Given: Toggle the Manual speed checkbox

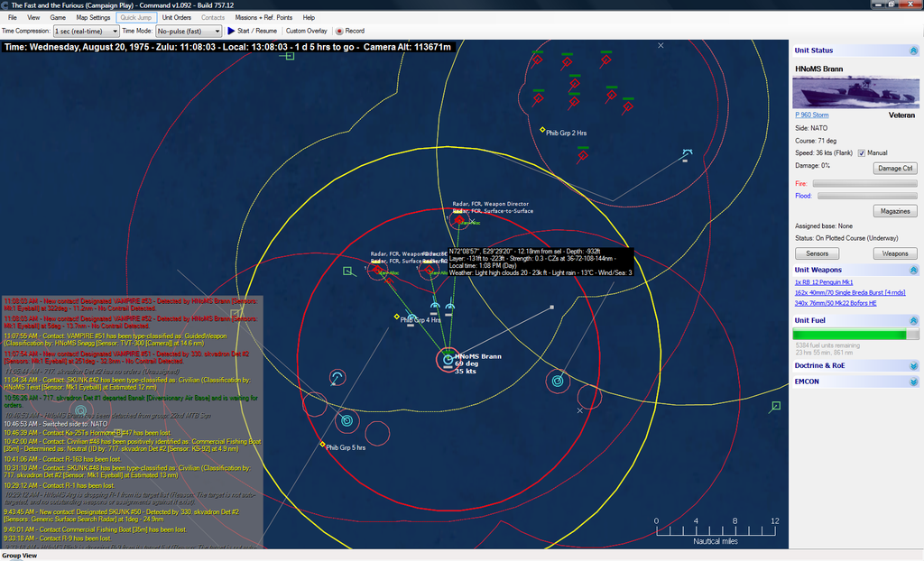Looking at the screenshot, I should pos(862,152).
